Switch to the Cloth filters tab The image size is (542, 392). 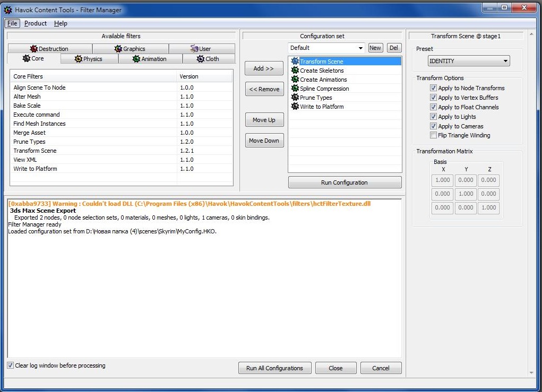209,59
